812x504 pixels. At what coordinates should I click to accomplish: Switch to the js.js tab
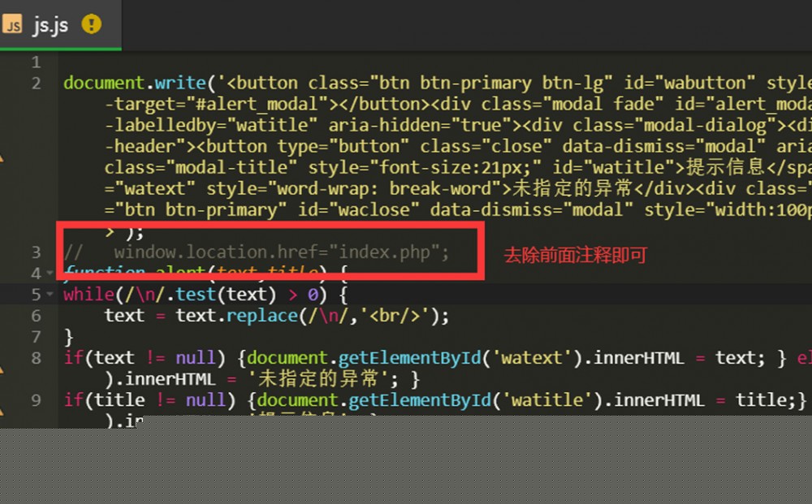coord(50,24)
